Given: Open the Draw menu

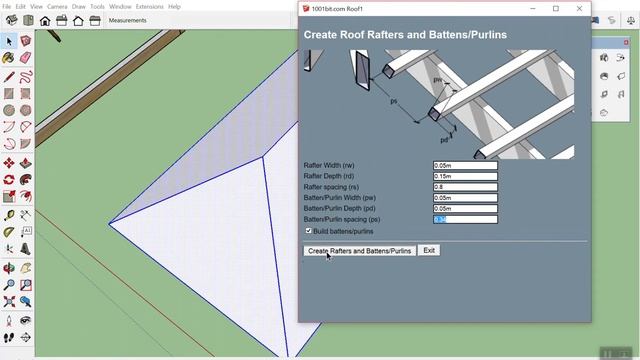Looking at the screenshot, I should (x=79, y=7).
